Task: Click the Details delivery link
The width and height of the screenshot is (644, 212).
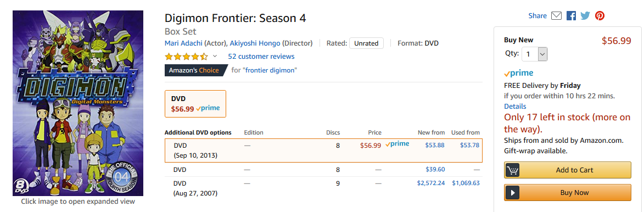Action: 515,107
